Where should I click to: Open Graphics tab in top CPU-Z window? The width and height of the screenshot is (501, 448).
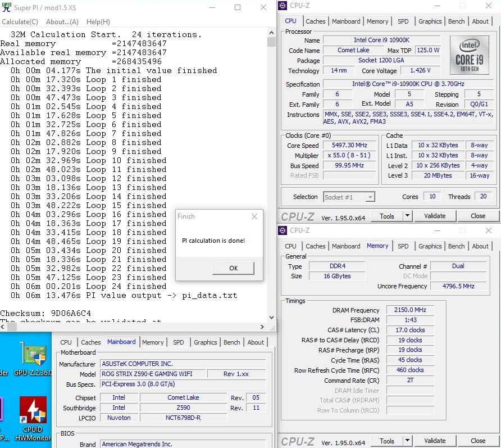(x=430, y=21)
